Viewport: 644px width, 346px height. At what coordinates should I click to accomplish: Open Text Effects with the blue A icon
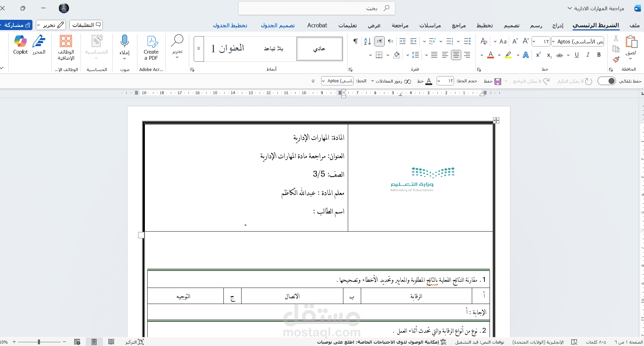[526, 55]
